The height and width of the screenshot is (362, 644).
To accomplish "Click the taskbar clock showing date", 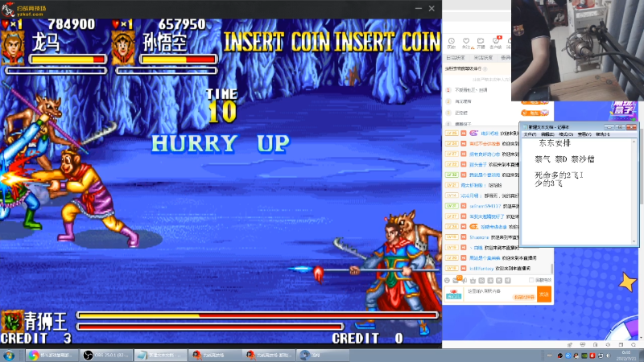I will coord(626,356).
